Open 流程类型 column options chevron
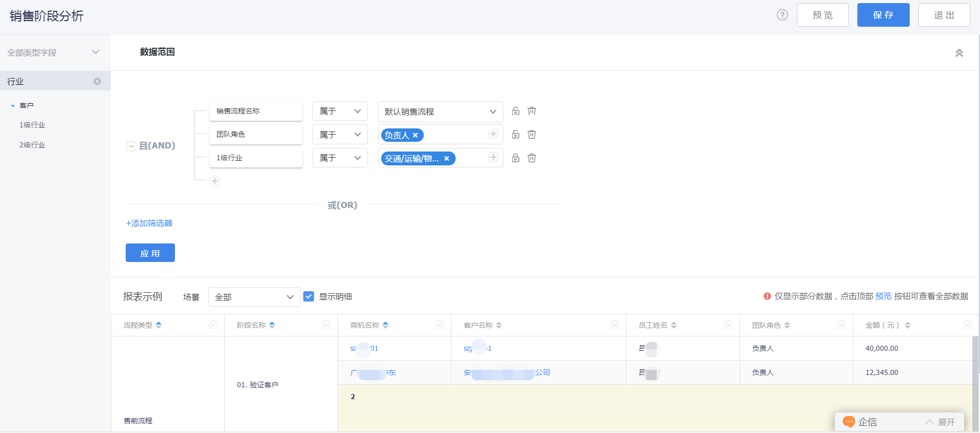The height and width of the screenshot is (433, 980). tap(213, 325)
